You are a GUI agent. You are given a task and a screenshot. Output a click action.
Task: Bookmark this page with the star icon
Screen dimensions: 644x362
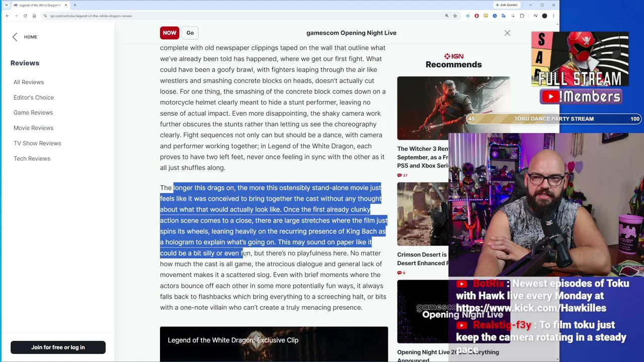(455, 16)
